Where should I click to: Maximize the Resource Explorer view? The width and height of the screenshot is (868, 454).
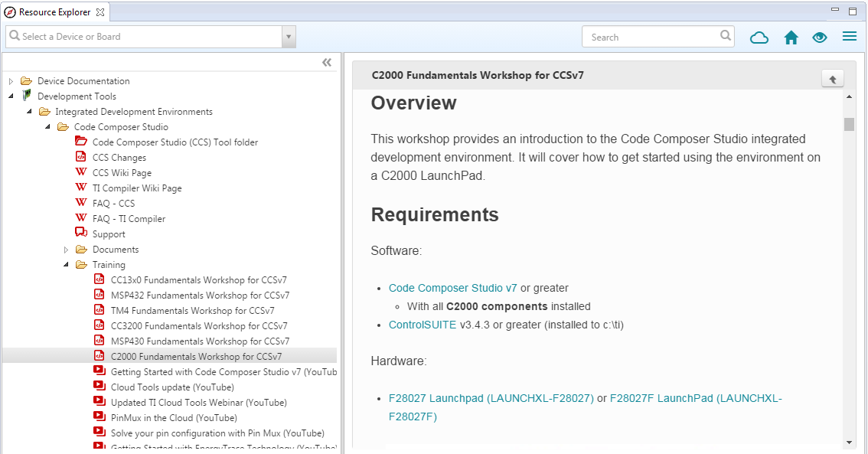pyautogui.click(x=853, y=11)
